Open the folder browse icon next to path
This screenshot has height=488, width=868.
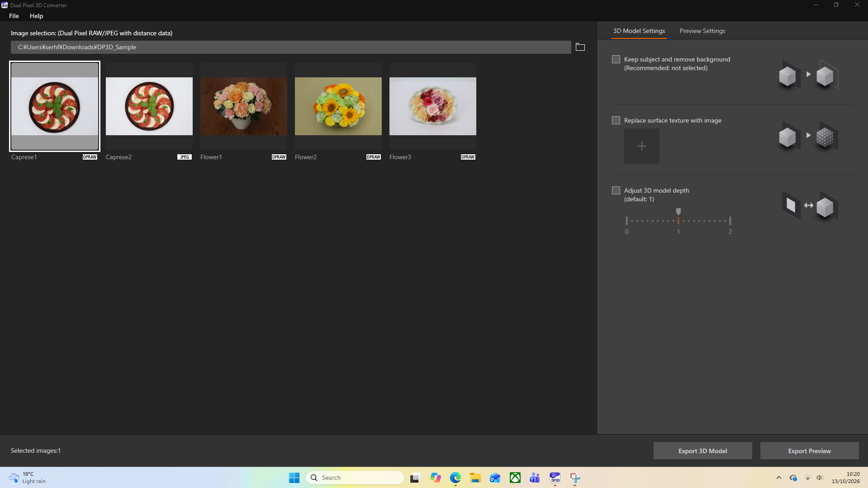(x=580, y=47)
